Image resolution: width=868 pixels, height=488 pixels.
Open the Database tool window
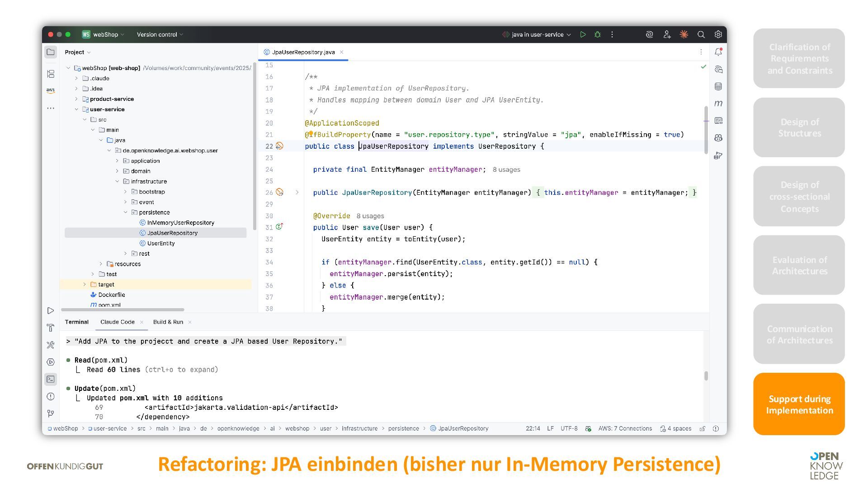pyautogui.click(x=718, y=86)
